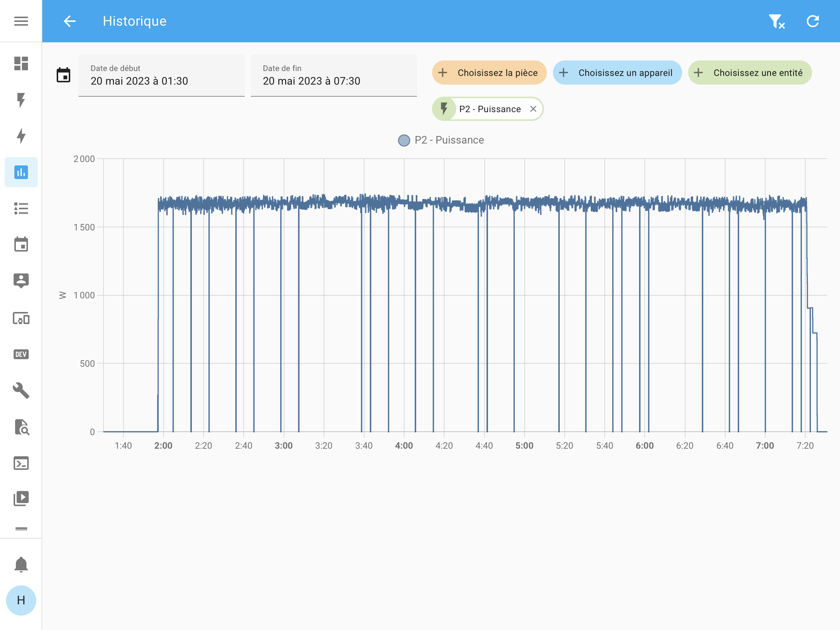Open the hamburger sidebar menu
This screenshot has width=840, height=630.
21,21
